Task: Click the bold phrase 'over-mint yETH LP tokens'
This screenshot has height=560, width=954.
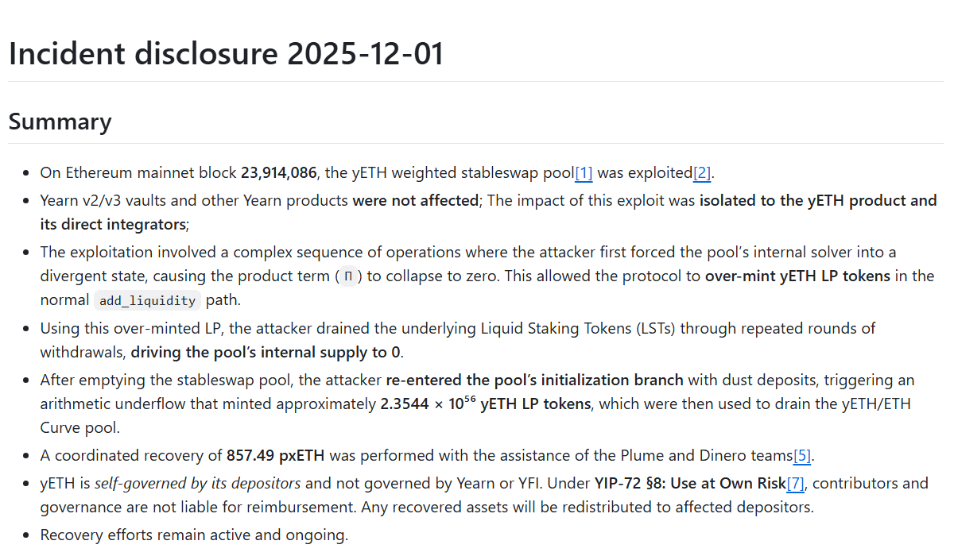Action: tap(797, 276)
